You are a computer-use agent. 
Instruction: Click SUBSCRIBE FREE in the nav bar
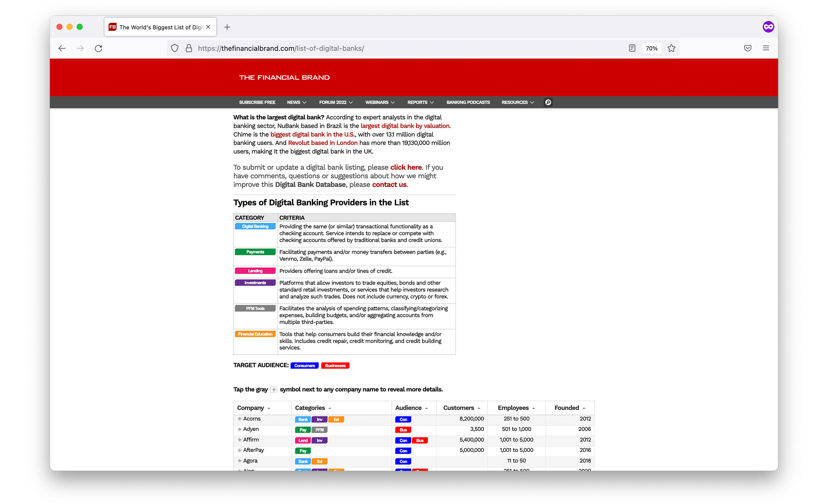(257, 102)
